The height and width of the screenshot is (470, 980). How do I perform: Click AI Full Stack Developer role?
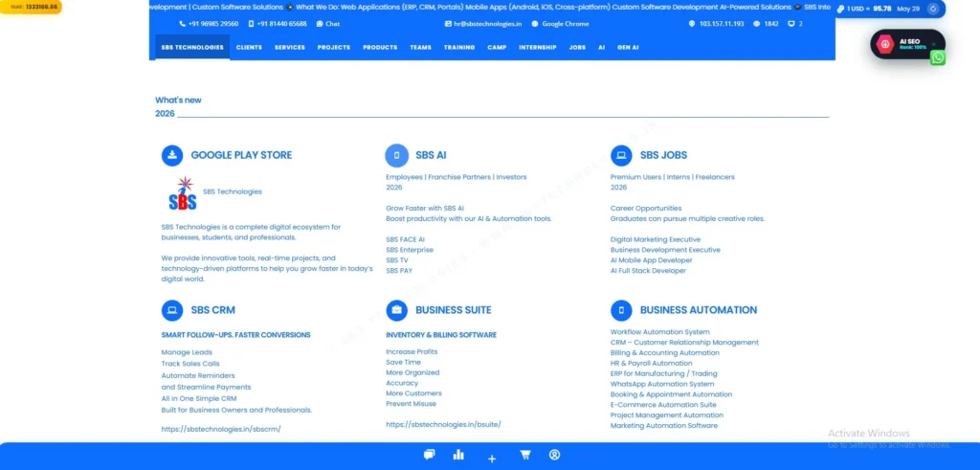(648, 271)
